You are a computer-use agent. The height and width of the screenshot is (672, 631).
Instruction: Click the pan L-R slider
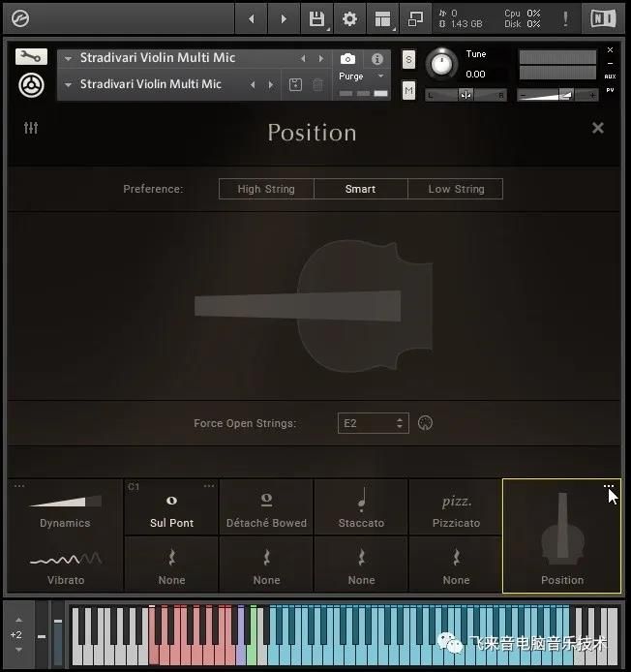click(x=466, y=95)
